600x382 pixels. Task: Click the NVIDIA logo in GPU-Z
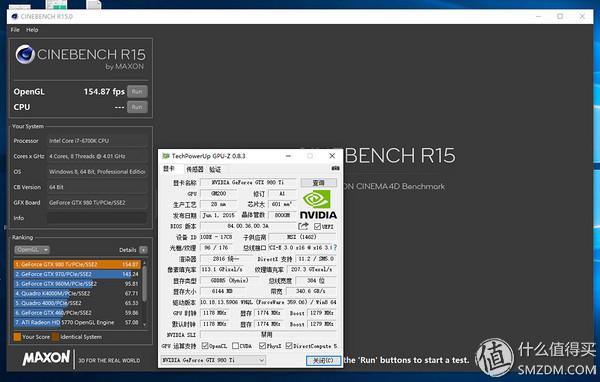pos(318,204)
